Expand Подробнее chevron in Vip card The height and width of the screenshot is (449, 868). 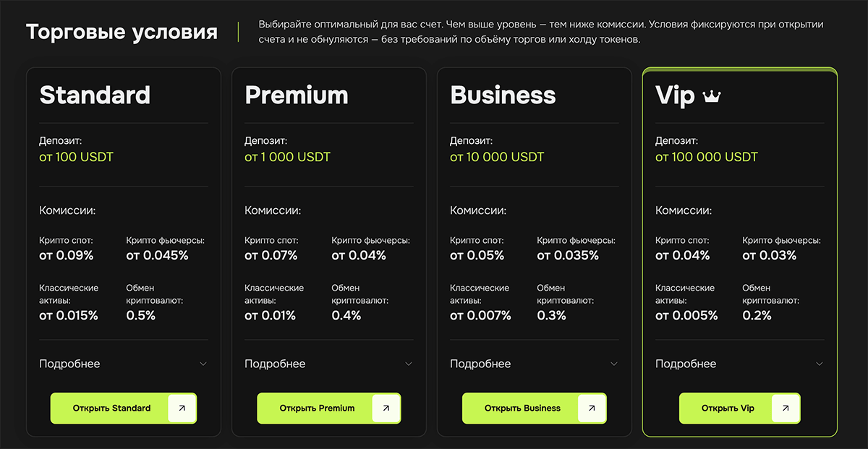pyautogui.click(x=820, y=364)
